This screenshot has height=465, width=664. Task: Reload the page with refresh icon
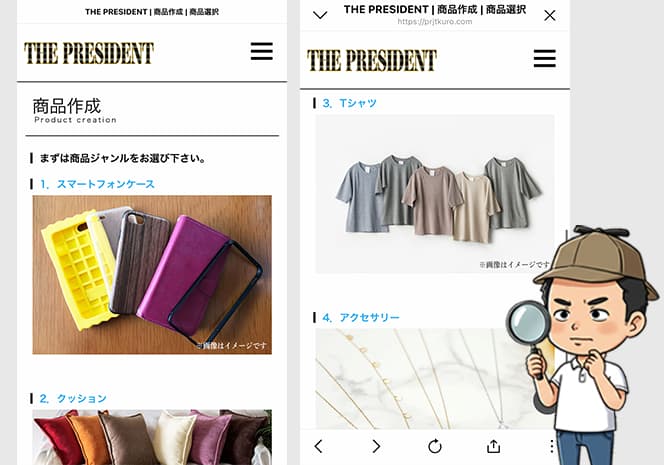click(435, 446)
